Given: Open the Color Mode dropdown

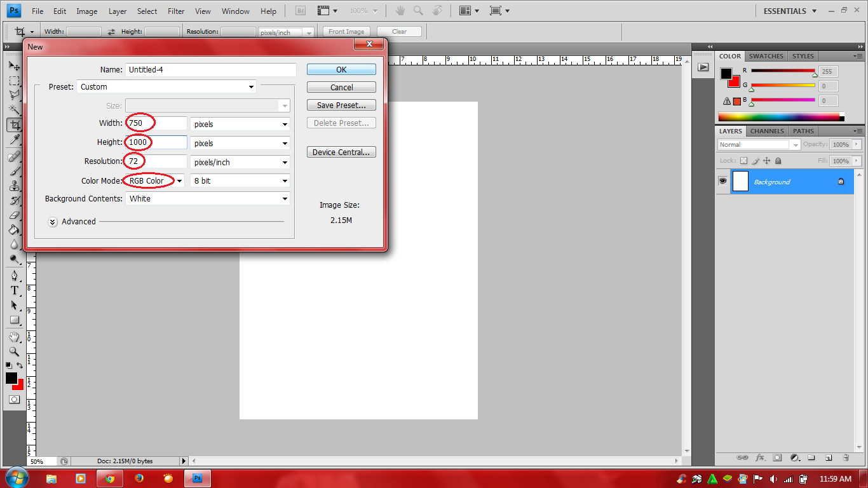Looking at the screenshot, I should pyautogui.click(x=156, y=181).
